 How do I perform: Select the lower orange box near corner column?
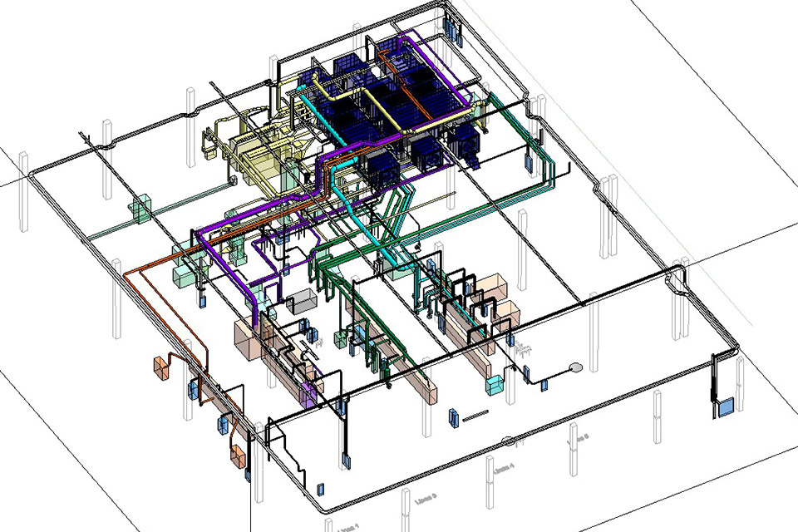[239, 456]
